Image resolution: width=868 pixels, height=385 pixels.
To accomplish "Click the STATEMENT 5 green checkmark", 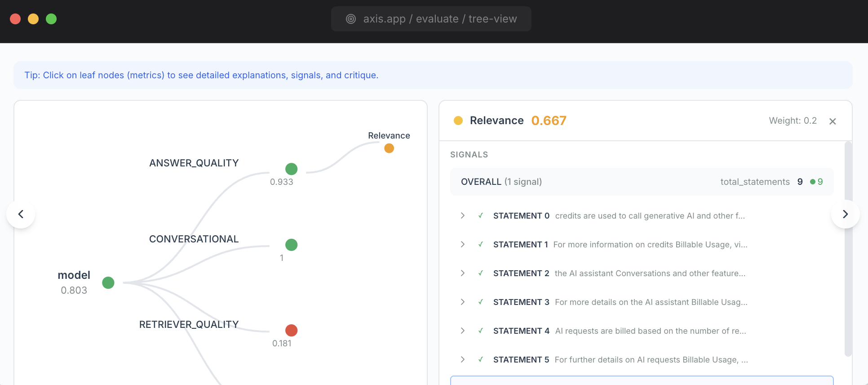I will pos(481,360).
